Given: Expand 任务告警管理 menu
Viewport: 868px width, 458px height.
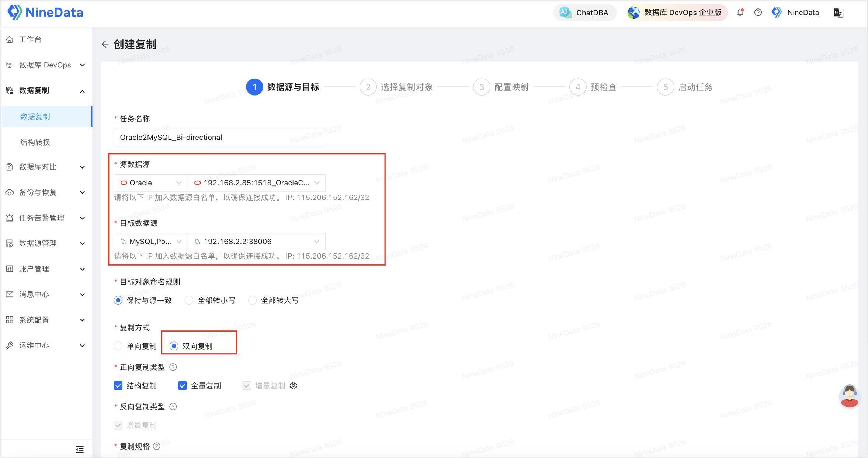Looking at the screenshot, I should point(46,218).
